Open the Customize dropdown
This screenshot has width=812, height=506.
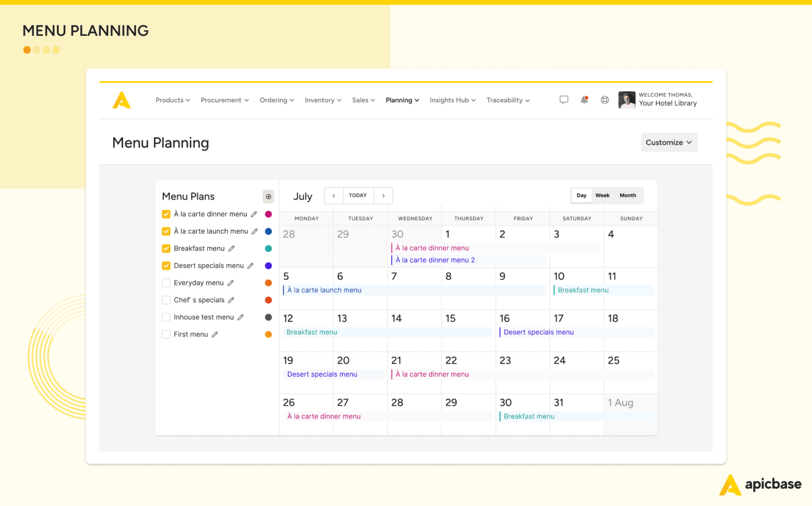(x=669, y=142)
